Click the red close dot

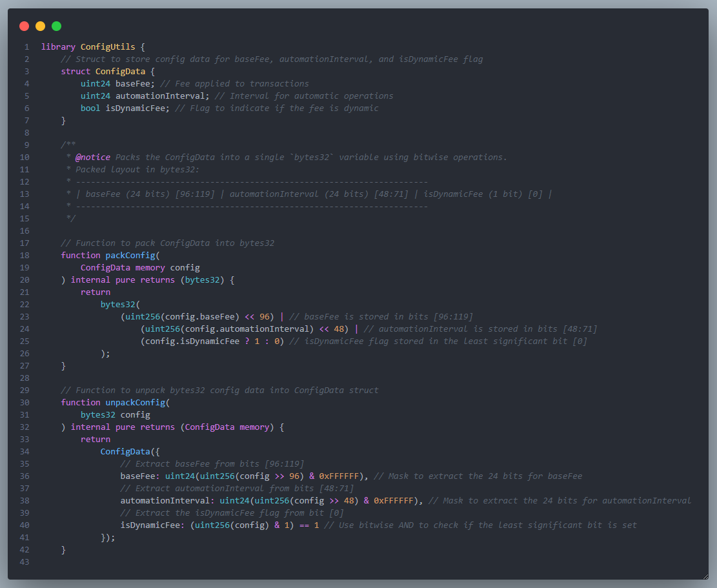(x=25, y=26)
